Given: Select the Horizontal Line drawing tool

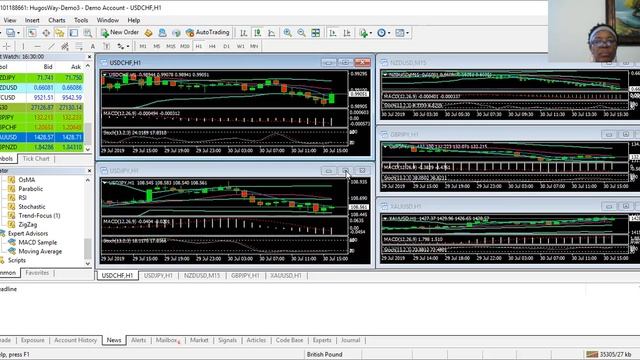Looking at the screenshot, I should tap(37, 46).
